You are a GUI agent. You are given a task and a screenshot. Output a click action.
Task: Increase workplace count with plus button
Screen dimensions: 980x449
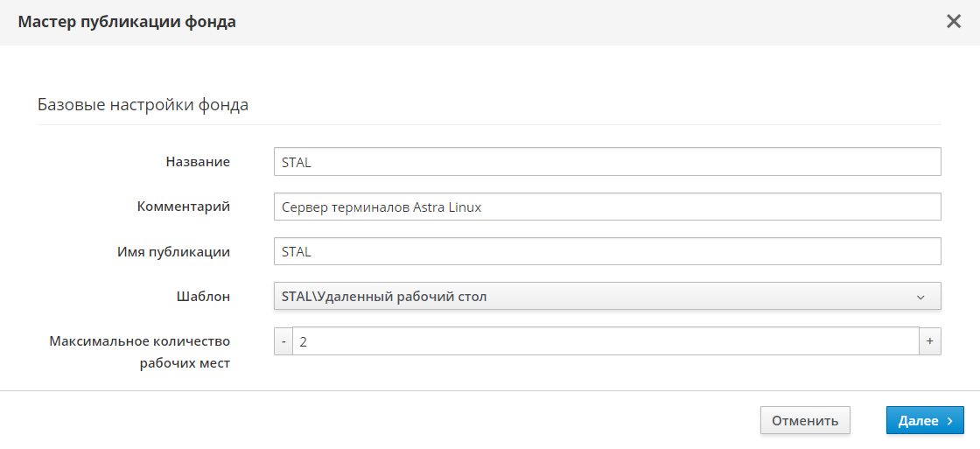[x=930, y=341]
